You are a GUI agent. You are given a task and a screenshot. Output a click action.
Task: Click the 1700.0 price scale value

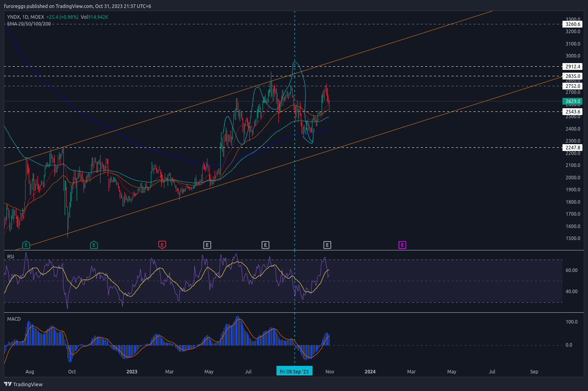(573, 214)
